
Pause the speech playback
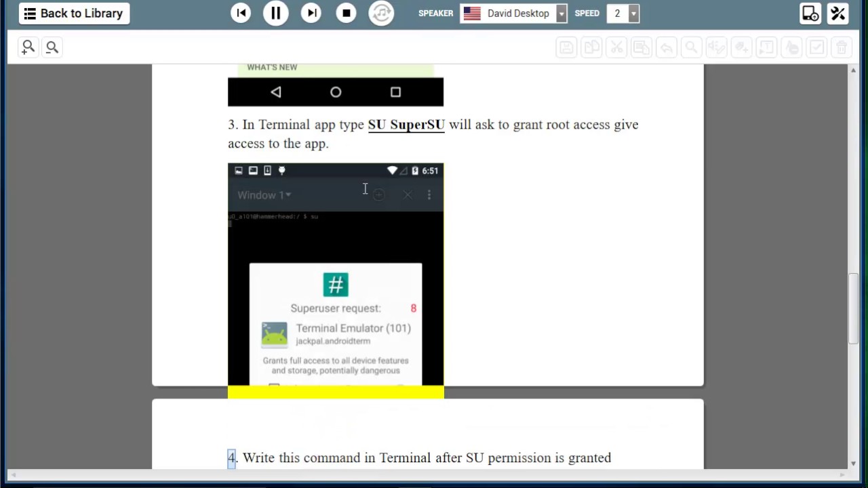tap(276, 13)
